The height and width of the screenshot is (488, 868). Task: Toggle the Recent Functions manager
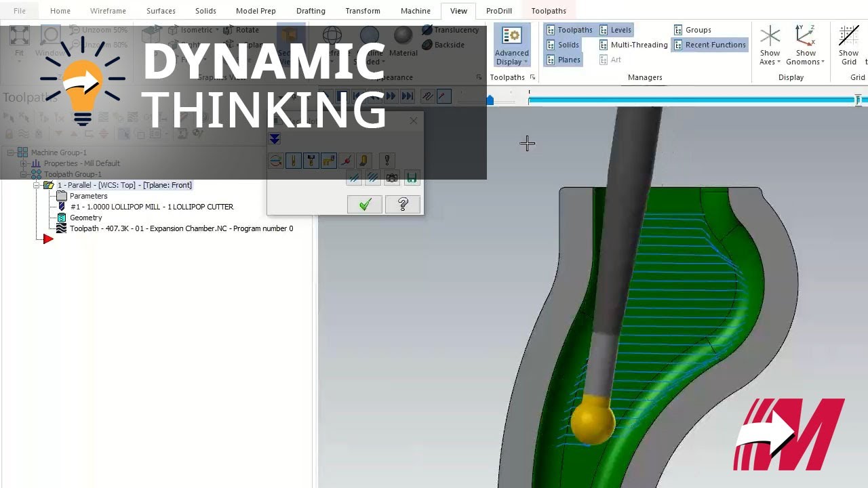tap(709, 45)
